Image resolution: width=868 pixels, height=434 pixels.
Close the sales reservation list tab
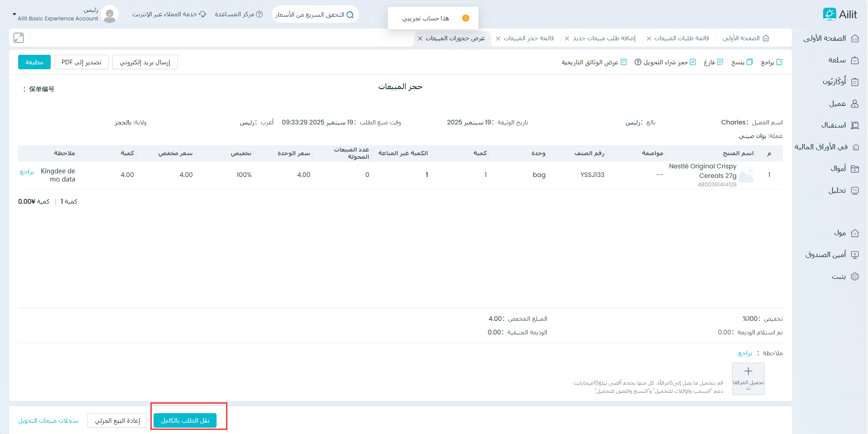(x=498, y=38)
